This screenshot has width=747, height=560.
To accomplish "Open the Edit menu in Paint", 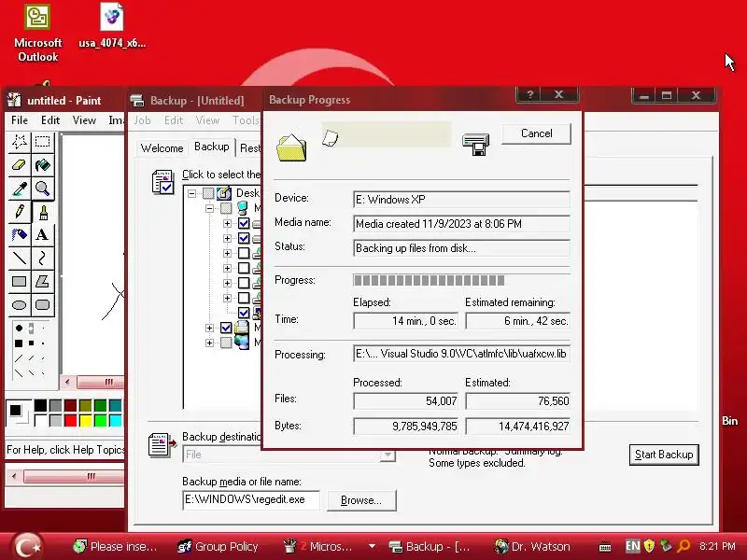I will point(50,120).
